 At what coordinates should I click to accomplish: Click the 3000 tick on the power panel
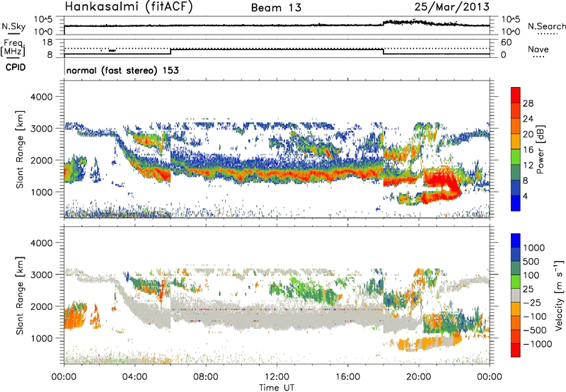(41, 129)
